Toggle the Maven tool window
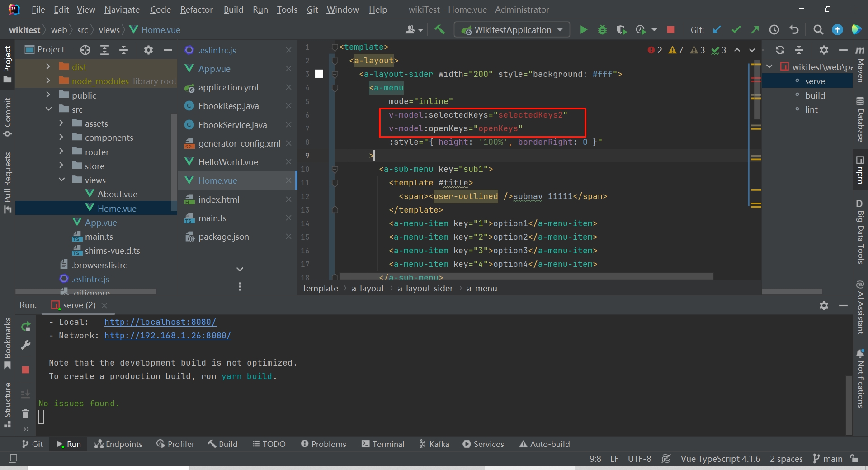The image size is (868, 470). tap(860, 66)
